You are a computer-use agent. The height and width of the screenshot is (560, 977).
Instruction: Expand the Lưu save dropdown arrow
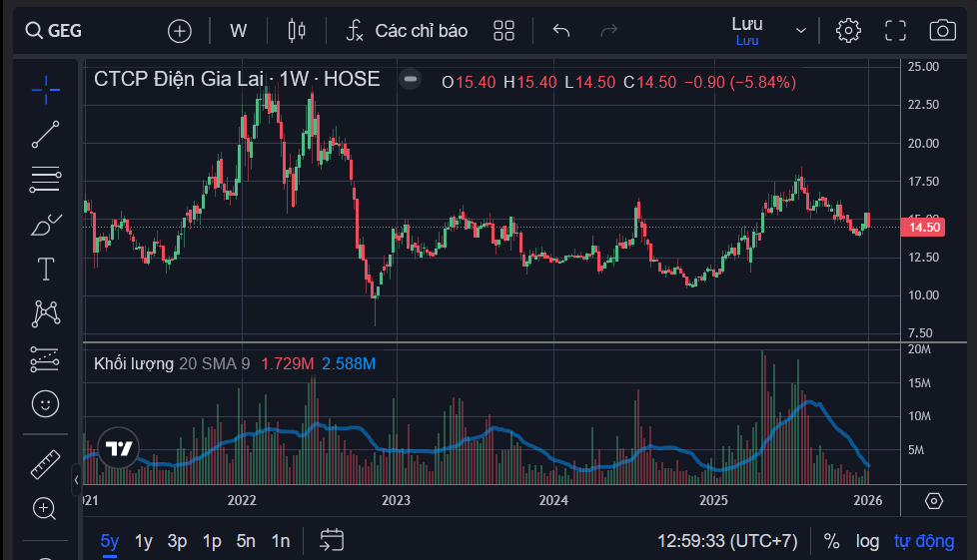[x=801, y=30]
